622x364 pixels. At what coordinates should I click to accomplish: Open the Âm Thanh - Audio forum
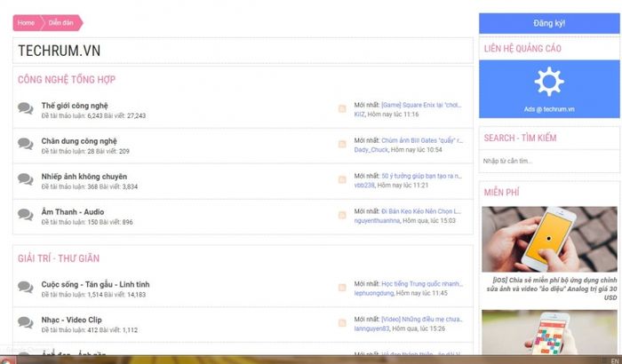(73, 211)
